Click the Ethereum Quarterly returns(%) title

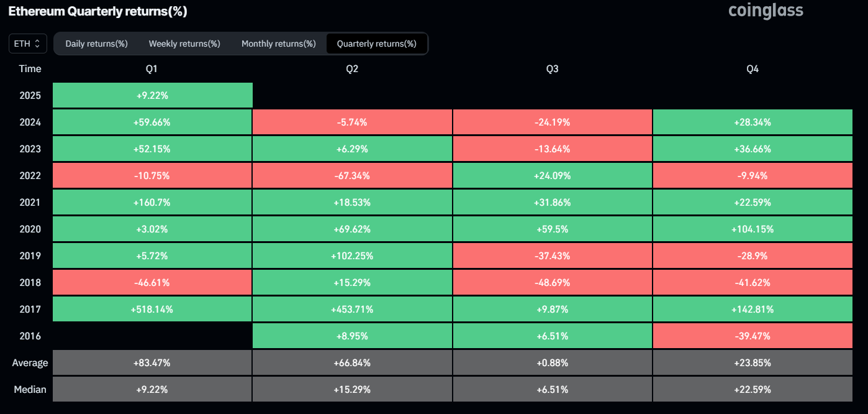pyautogui.click(x=97, y=12)
